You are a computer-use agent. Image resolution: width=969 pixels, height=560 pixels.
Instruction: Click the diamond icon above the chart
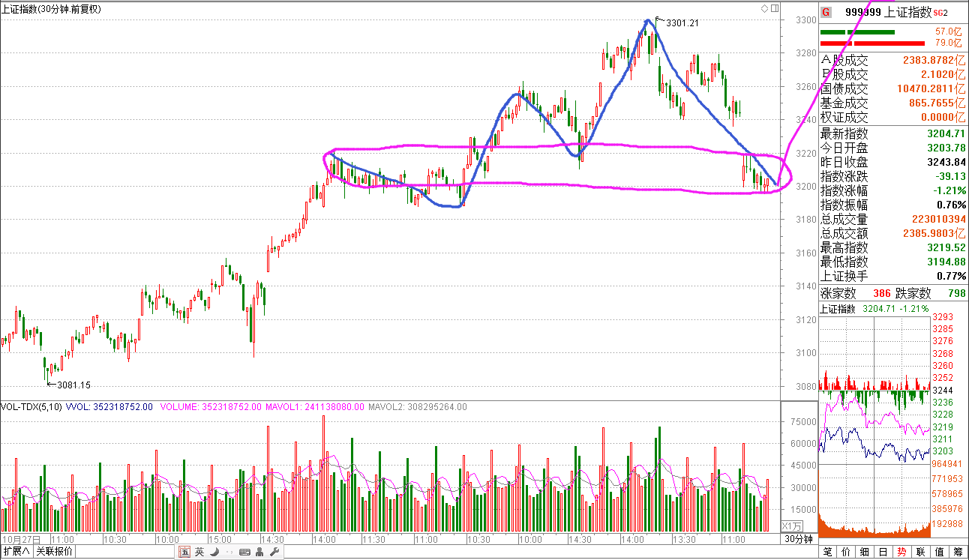click(x=764, y=9)
